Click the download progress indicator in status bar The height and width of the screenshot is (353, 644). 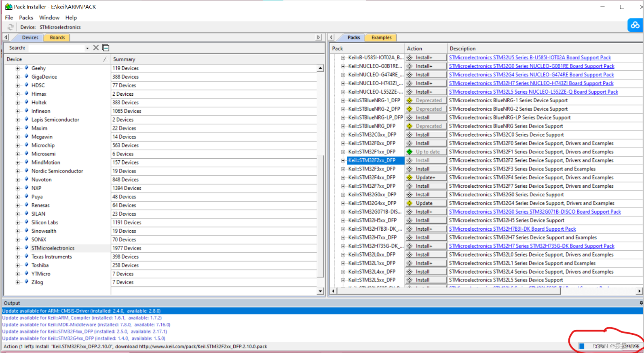582,346
